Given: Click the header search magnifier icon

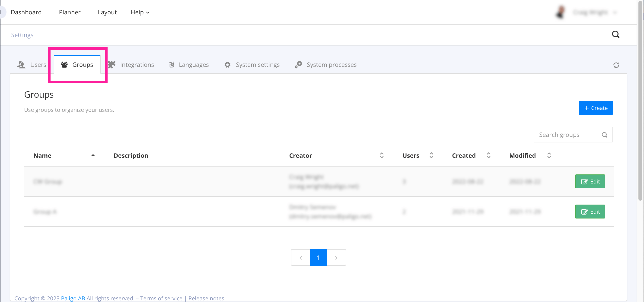Looking at the screenshot, I should [x=616, y=34].
